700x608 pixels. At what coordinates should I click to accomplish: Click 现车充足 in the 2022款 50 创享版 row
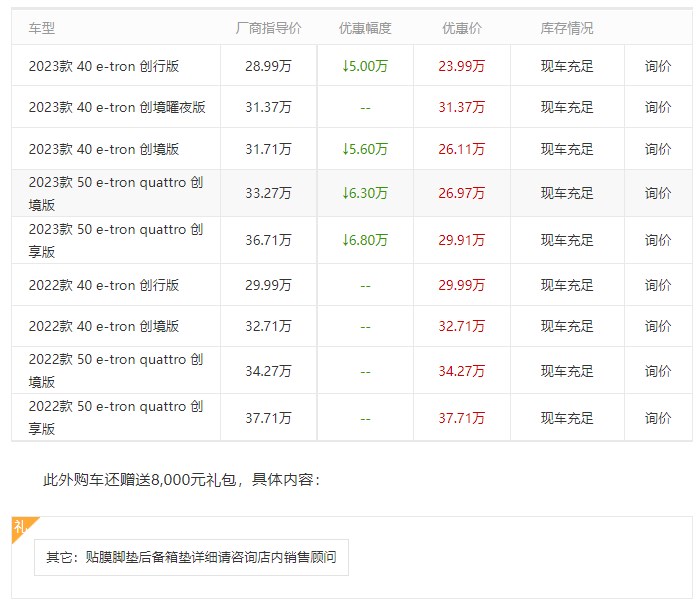coord(567,418)
